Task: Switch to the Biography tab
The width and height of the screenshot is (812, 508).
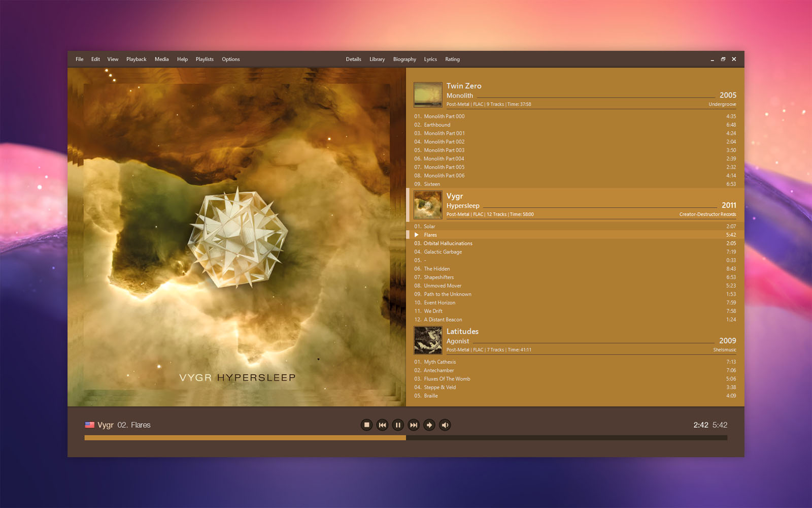Action: point(404,59)
